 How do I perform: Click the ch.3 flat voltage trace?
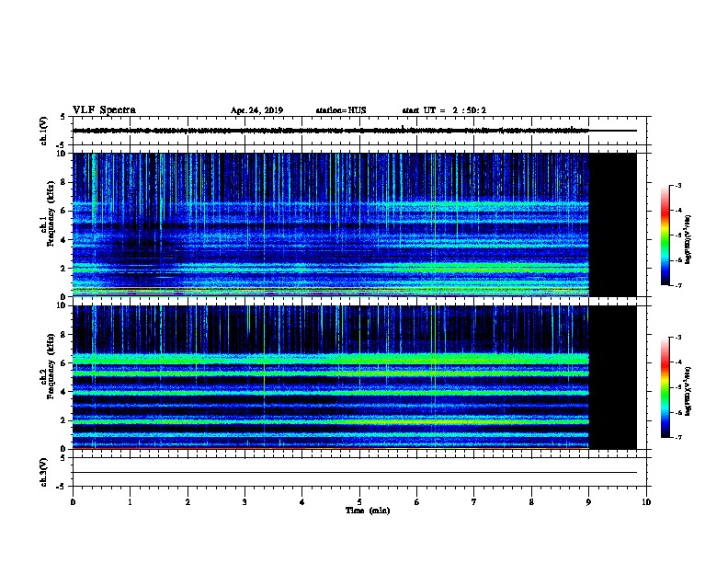355,473
